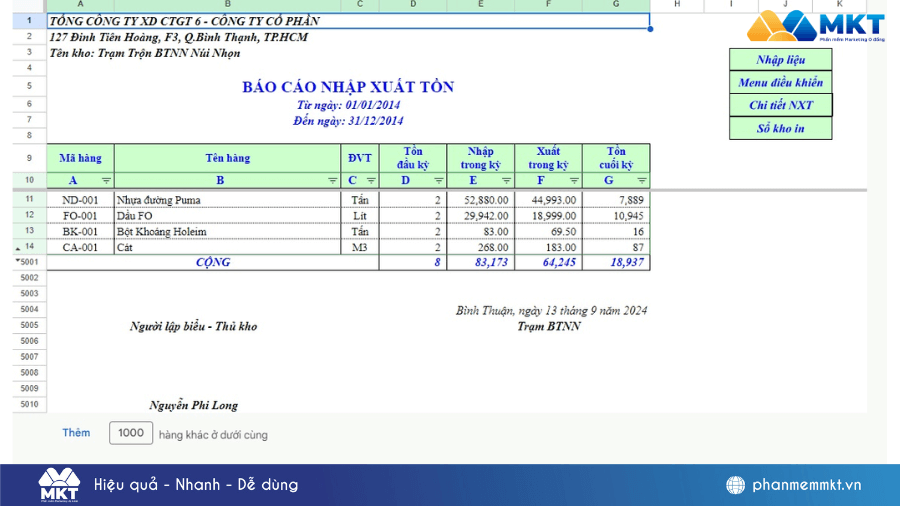Viewport: 900px width, 506px height.
Task: Select column G header
Action: (616, 5)
